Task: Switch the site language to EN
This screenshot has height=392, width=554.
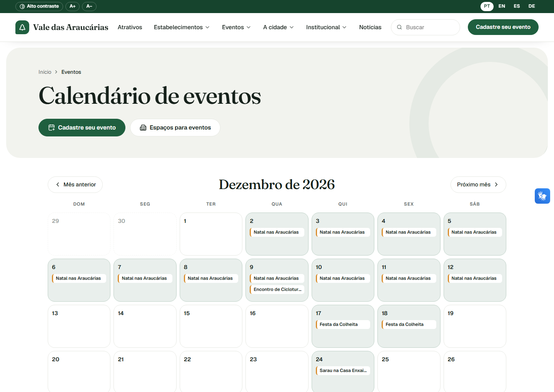Action: coord(502,6)
